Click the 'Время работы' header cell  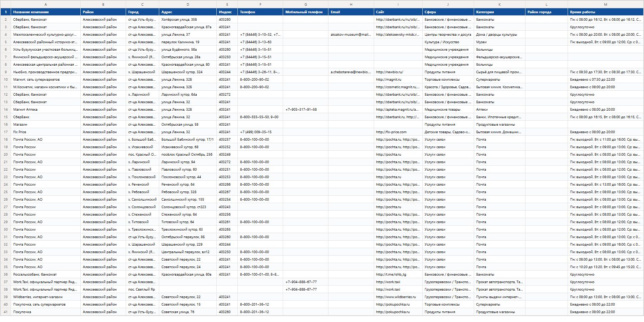pyautogui.click(x=605, y=12)
